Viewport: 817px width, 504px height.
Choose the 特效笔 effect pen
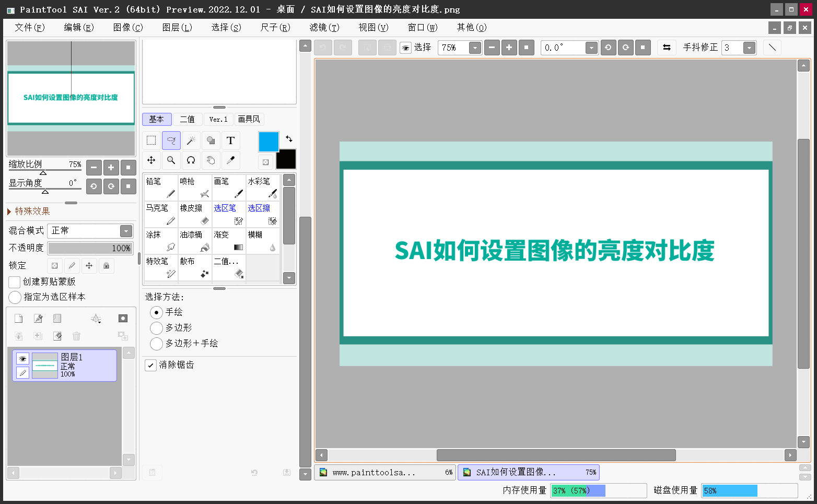point(161,267)
